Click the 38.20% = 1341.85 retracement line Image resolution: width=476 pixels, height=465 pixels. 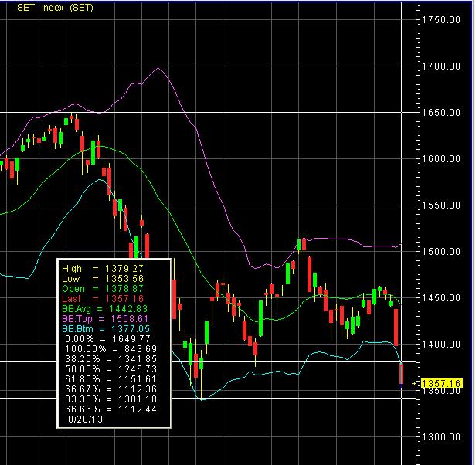(110, 359)
